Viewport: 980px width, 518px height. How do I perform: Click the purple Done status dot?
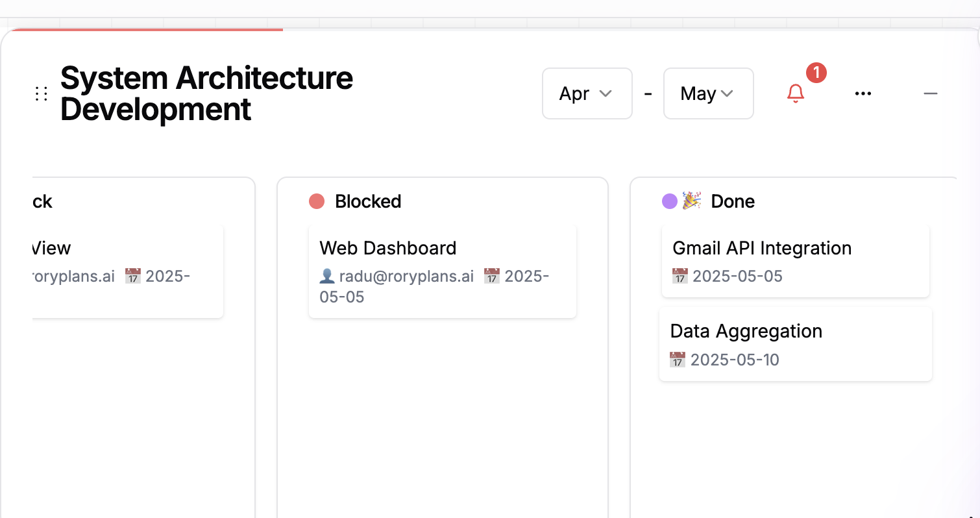point(669,201)
